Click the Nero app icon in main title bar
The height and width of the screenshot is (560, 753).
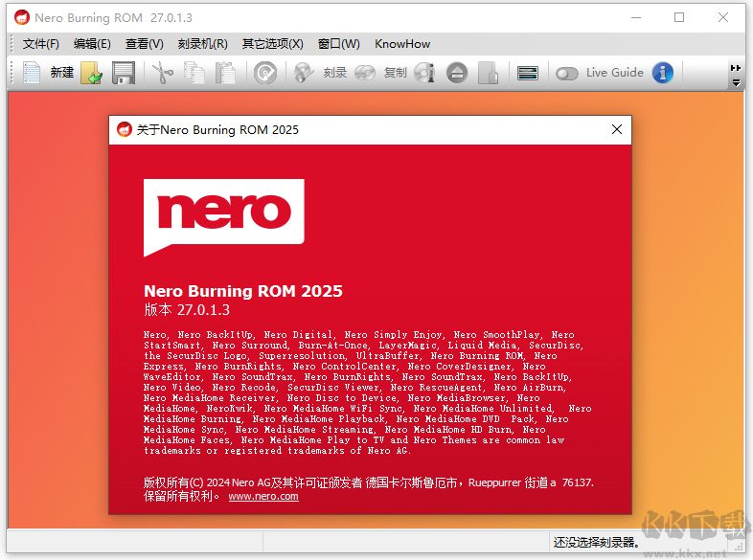22,18
